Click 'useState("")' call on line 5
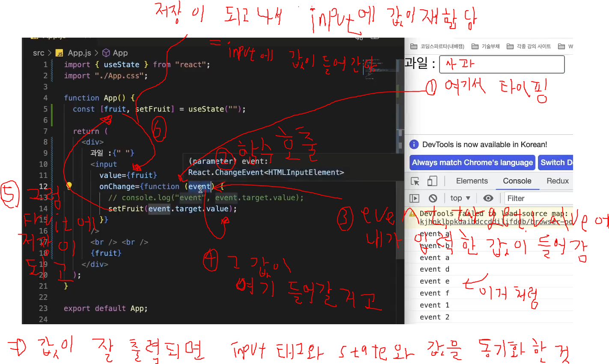The height and width of the screenshot is (364, 609). [x=215, y=109]
